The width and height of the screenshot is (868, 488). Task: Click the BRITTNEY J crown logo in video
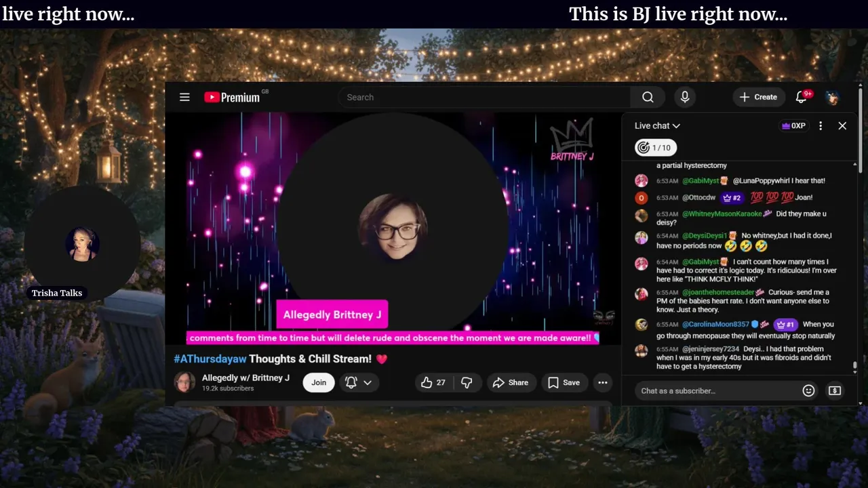(572, 140)
